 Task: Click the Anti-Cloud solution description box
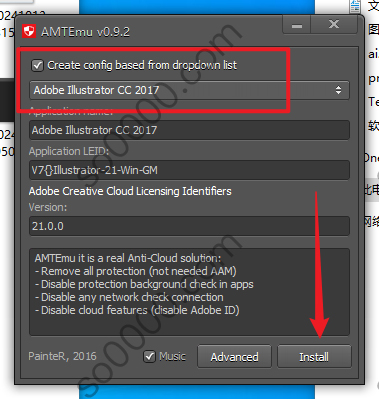(189, 292)
